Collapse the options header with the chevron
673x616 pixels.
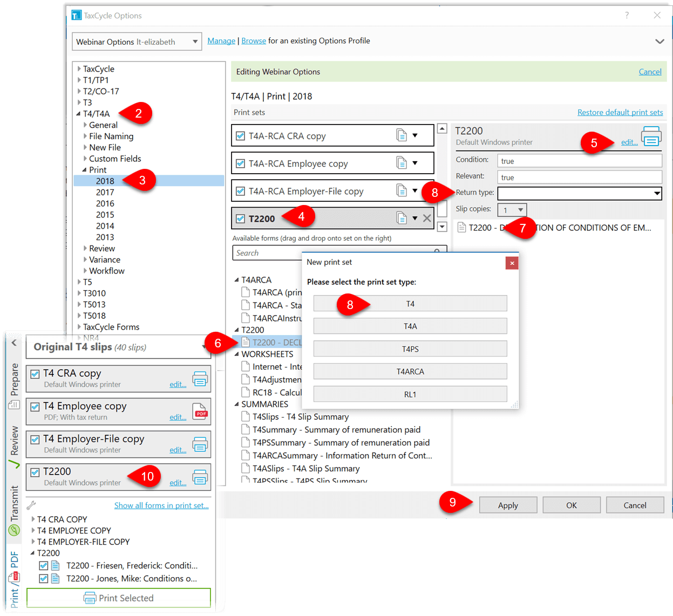click(x=660, y=41)
